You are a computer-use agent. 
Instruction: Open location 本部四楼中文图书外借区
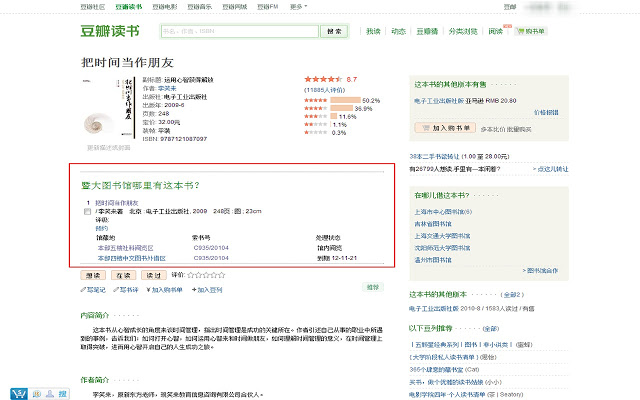131,258
